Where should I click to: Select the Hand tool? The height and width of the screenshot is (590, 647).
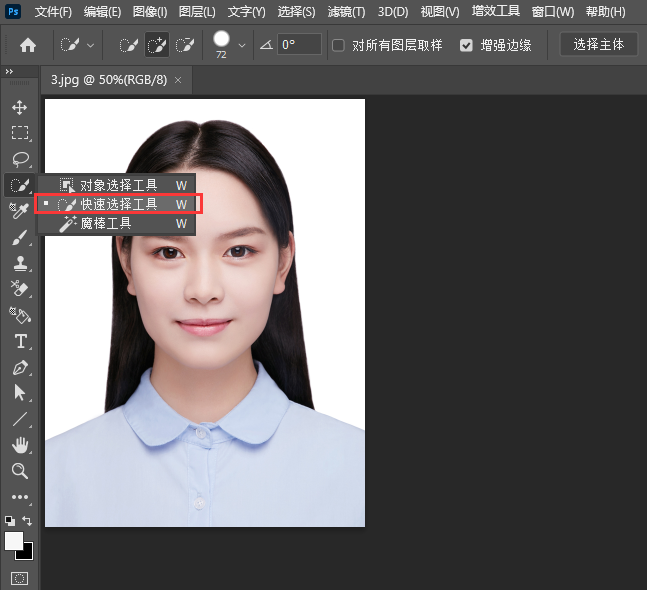[19, 444]
